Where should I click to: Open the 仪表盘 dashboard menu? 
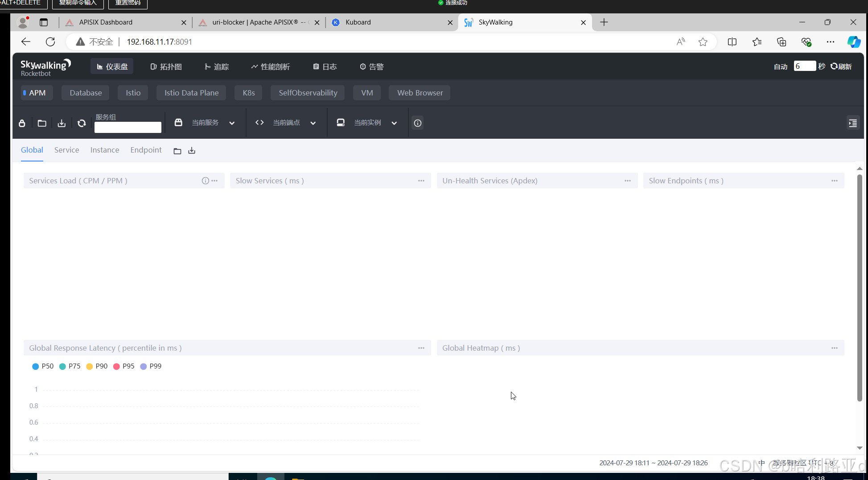pyautogui.click(x=112, y=66)
